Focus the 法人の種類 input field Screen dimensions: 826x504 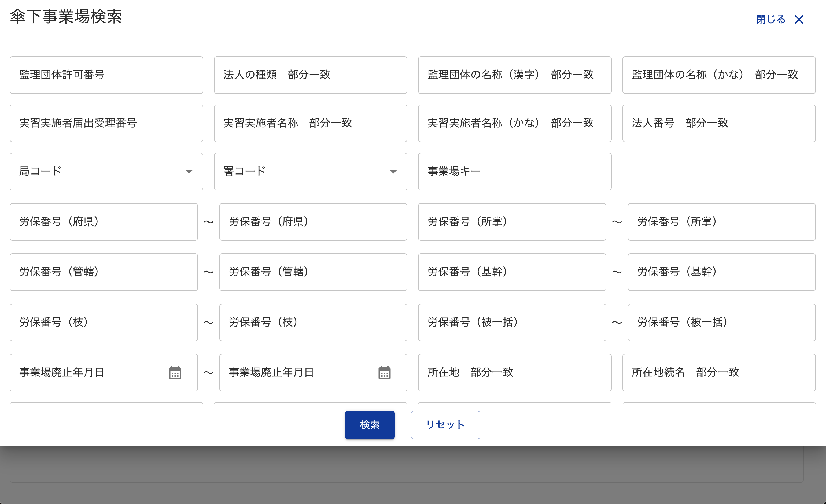coord(311,75)
